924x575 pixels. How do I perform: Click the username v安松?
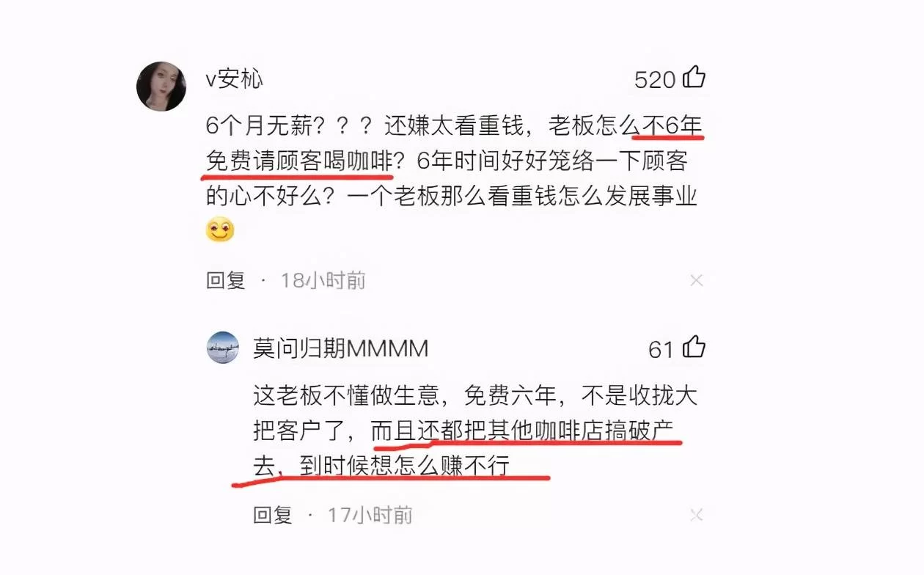[x=234, y=78]
